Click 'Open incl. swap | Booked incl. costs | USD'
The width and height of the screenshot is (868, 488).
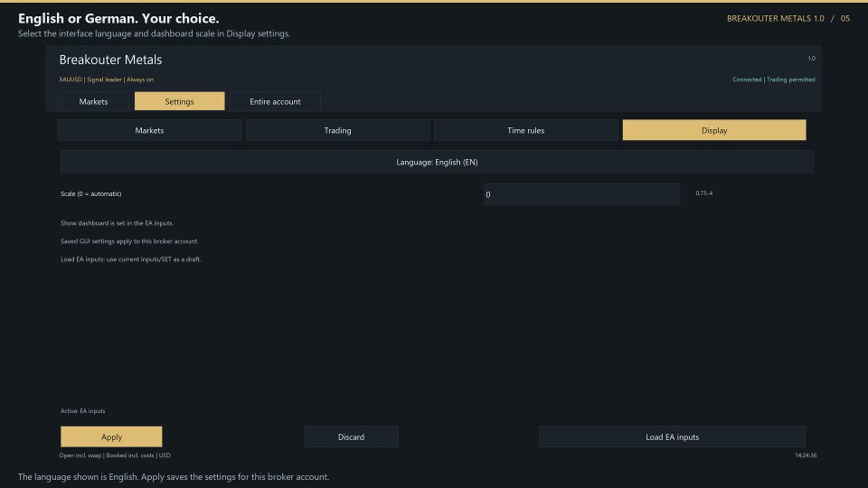(115, 455)
